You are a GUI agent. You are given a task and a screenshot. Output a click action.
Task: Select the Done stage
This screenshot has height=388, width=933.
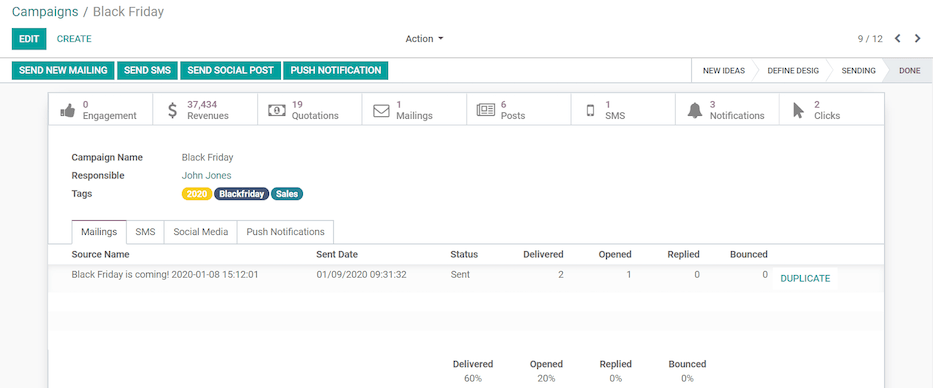point(909,70)
